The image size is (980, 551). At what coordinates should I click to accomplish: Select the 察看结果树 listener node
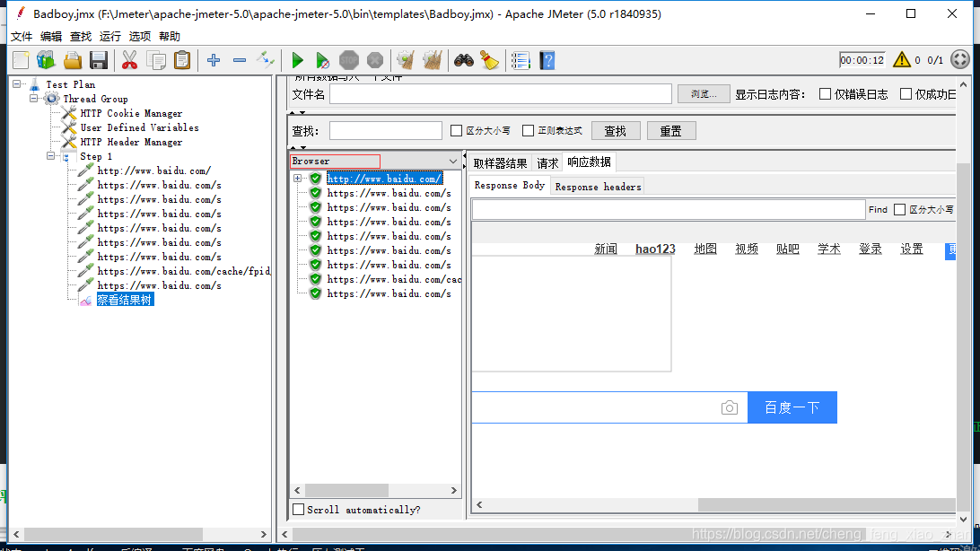click(125, 300)
